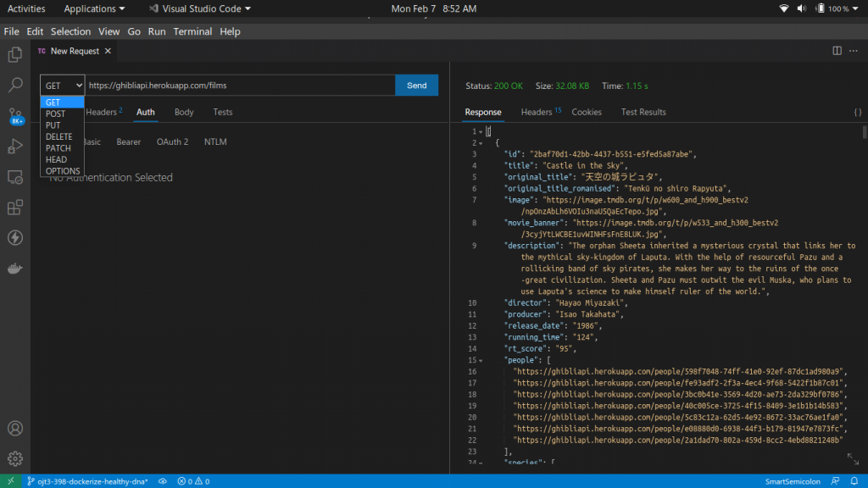Open the response Headers tab

[540, 112]
